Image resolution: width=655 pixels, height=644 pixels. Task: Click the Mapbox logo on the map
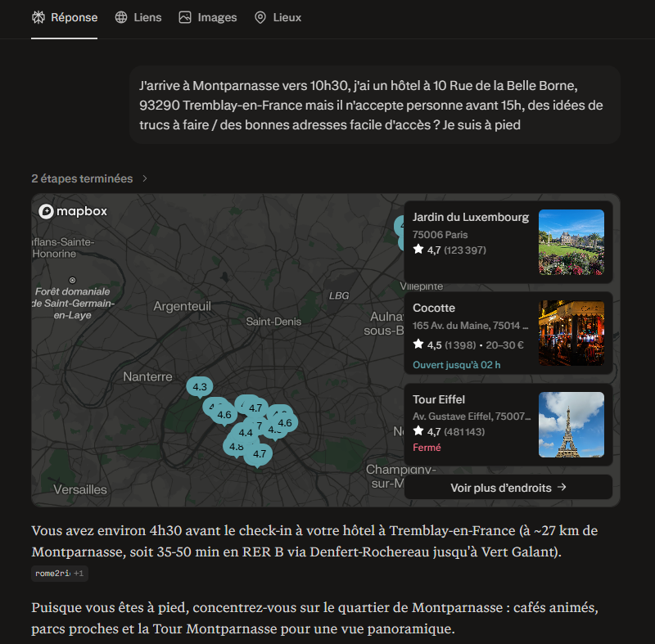tap(73, 211)
